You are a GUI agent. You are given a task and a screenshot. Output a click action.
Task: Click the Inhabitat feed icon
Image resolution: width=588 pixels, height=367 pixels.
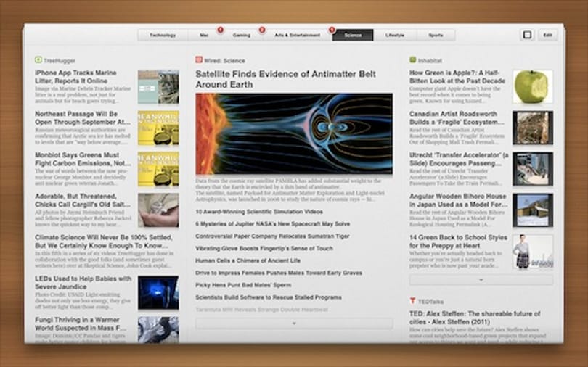coord(413,60)
